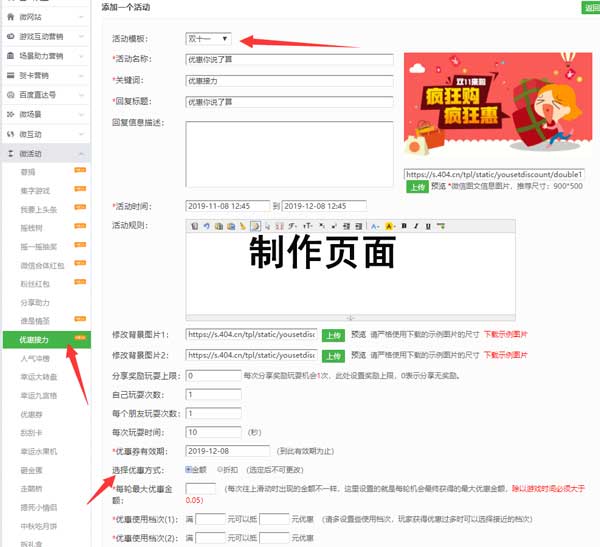Open 微信合体红包 in the sidebar
The image size is (600, 547).
[42, 266]
